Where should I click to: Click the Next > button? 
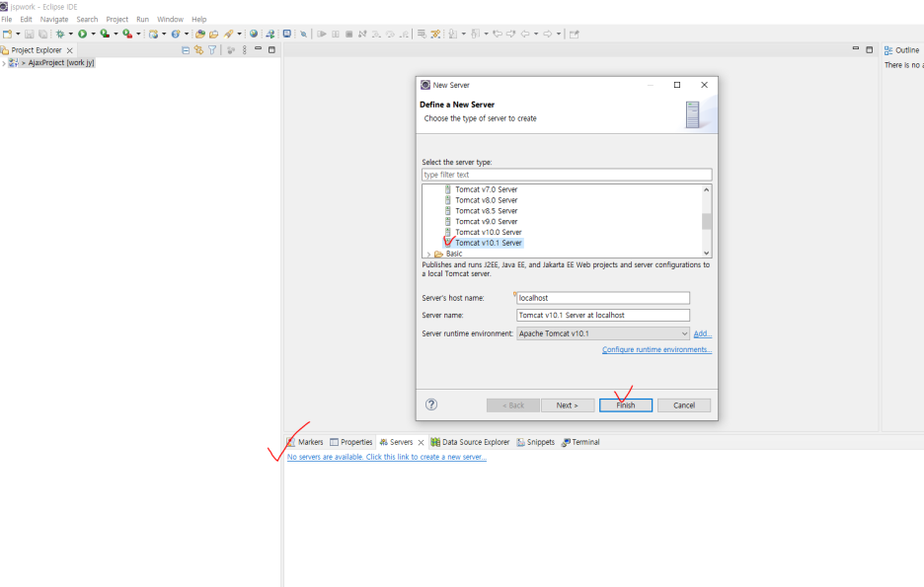[x=567, y=405]
